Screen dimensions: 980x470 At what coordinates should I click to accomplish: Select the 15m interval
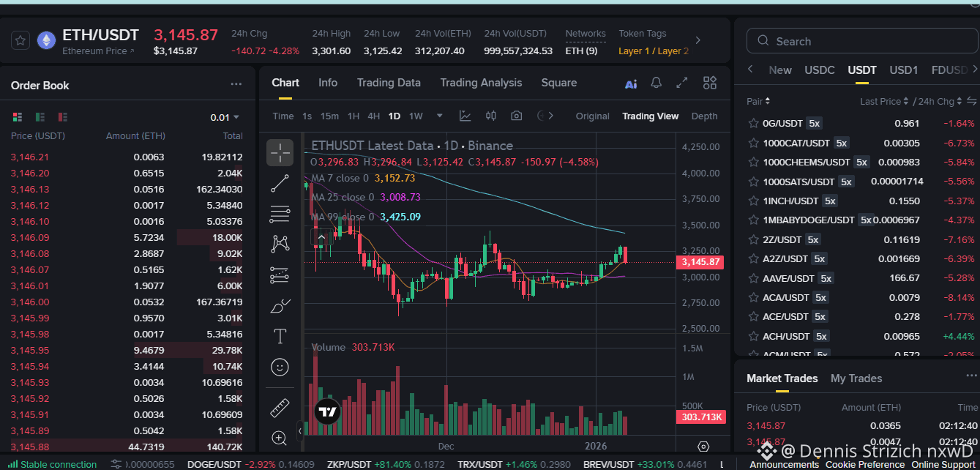coord(329,116)
